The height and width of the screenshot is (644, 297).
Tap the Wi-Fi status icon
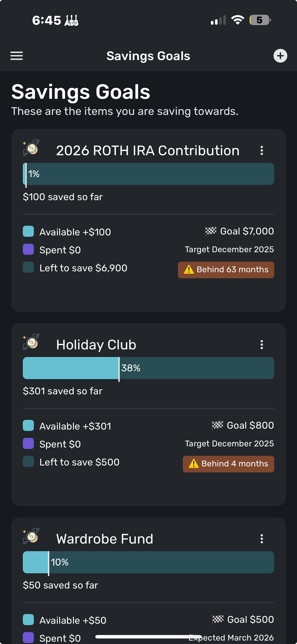tap(237, 20)
